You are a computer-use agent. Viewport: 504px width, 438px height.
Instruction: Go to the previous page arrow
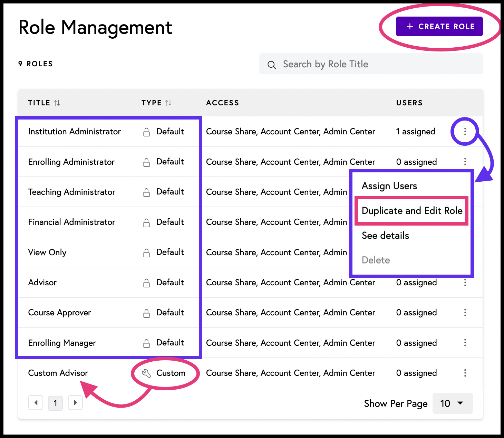click(36, 403)
